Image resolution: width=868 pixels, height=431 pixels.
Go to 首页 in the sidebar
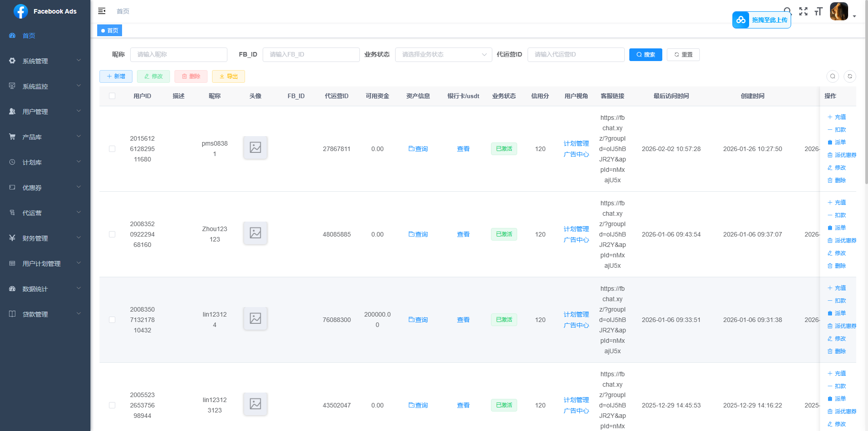click(x=29, y=36)
